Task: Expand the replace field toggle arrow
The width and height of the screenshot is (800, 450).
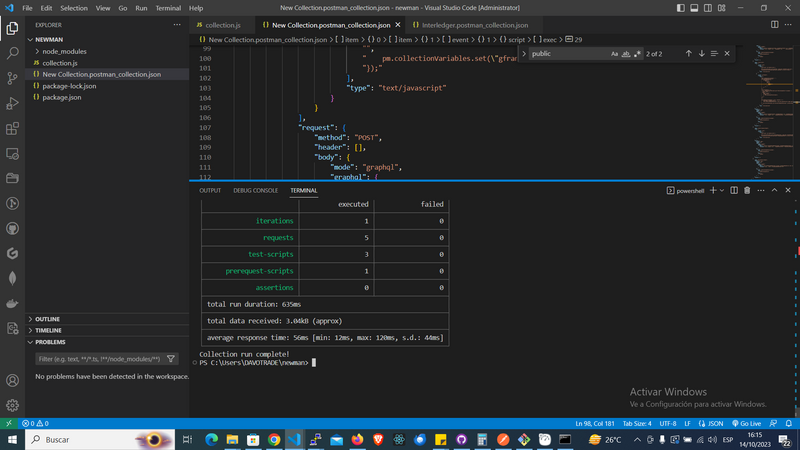Action: pyautogui.click(x=524, y=54)
